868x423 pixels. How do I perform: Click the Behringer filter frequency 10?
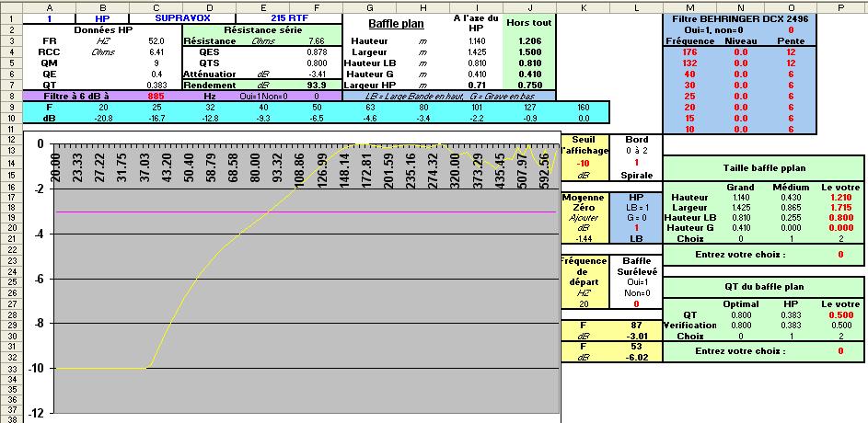[x=689, y=129]
